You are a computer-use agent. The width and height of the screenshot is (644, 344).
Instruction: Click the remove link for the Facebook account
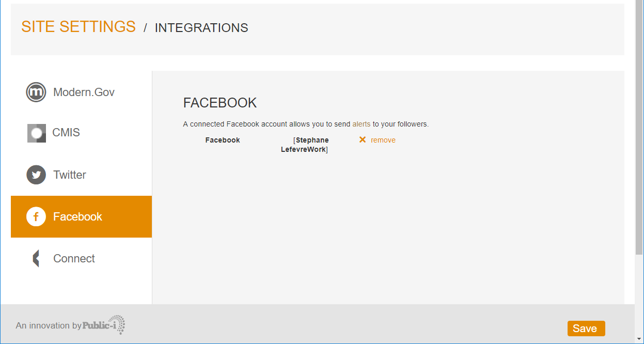point(384,139)
